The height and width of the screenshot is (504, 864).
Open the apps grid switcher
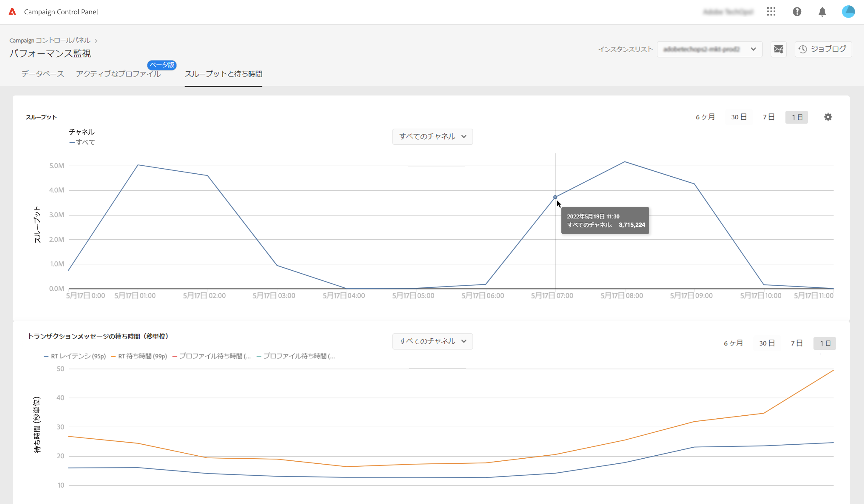point(771,12)
